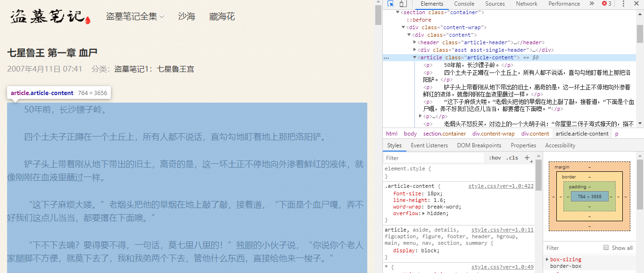Open hidden panels with the » chevron
This screenshot has height=273, width=644.
[593, 3]
